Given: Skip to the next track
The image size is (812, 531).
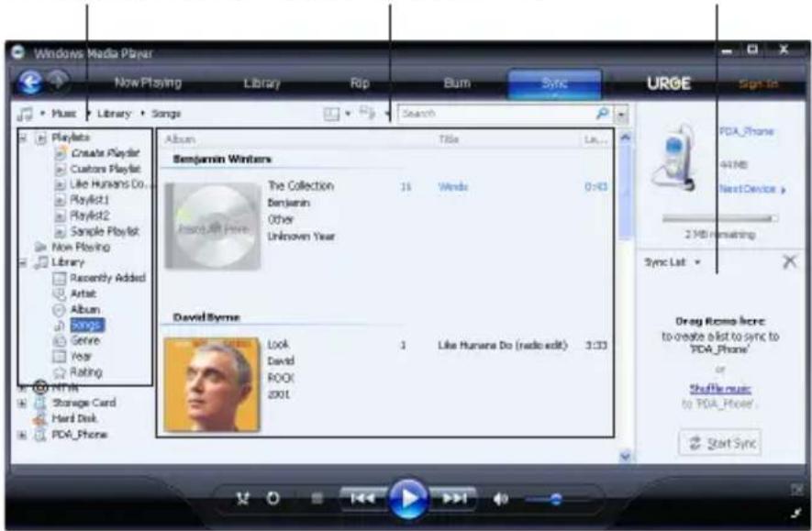Looking at the screenshot, I should [x=453, y=498].
